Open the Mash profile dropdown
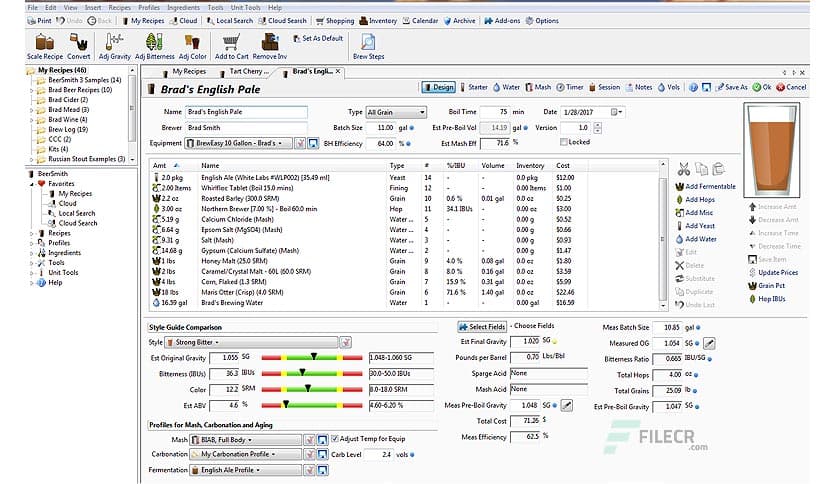Screen dimensions: 836x484 click(x=246, y=440)
